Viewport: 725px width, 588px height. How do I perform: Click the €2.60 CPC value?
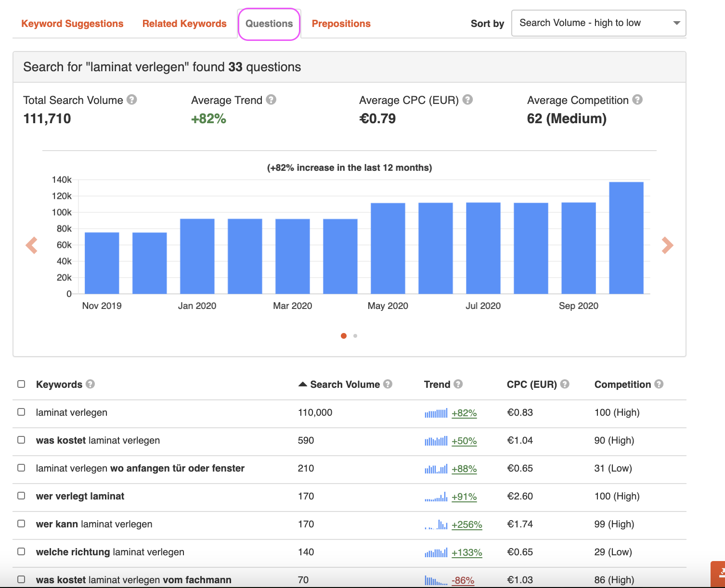tap(520, 496)
